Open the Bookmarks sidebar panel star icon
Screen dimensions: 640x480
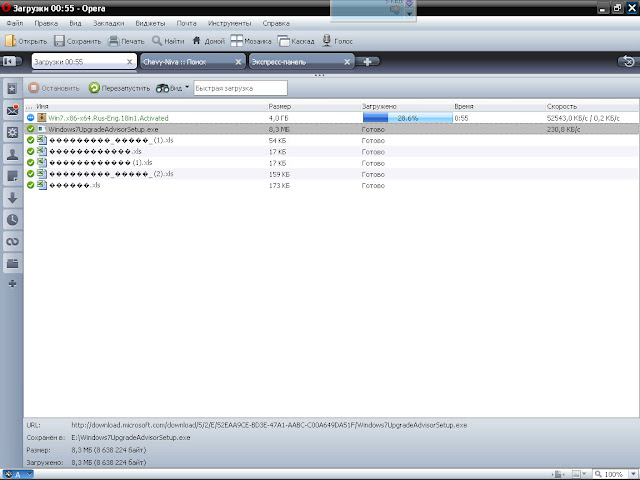[x=12, y=89]
